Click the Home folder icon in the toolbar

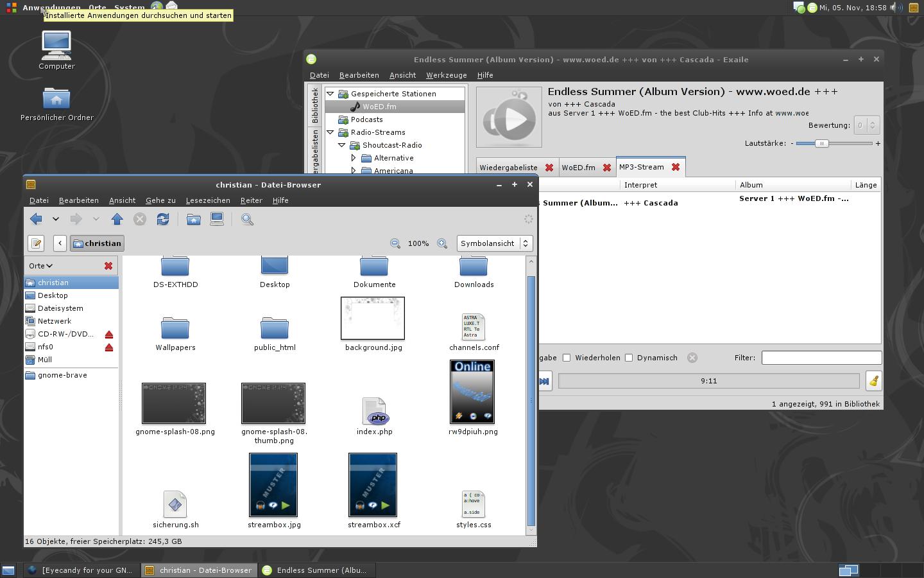point(193,219)
